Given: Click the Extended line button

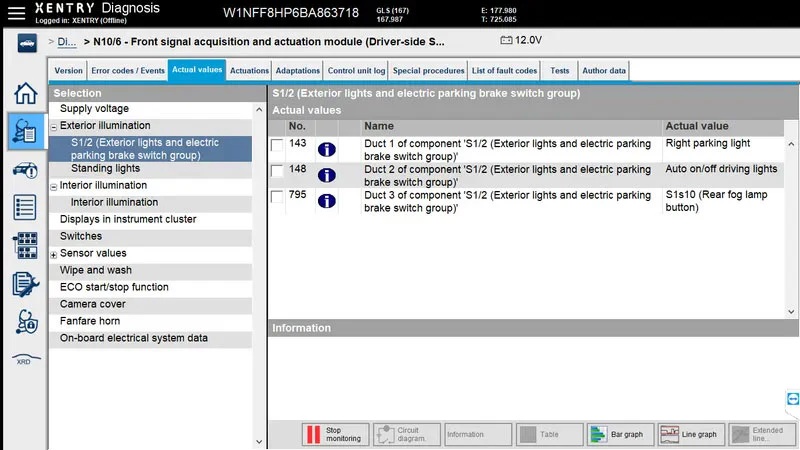Looking at the screenshot, I should pyautogui.click(x=762, y=434).
